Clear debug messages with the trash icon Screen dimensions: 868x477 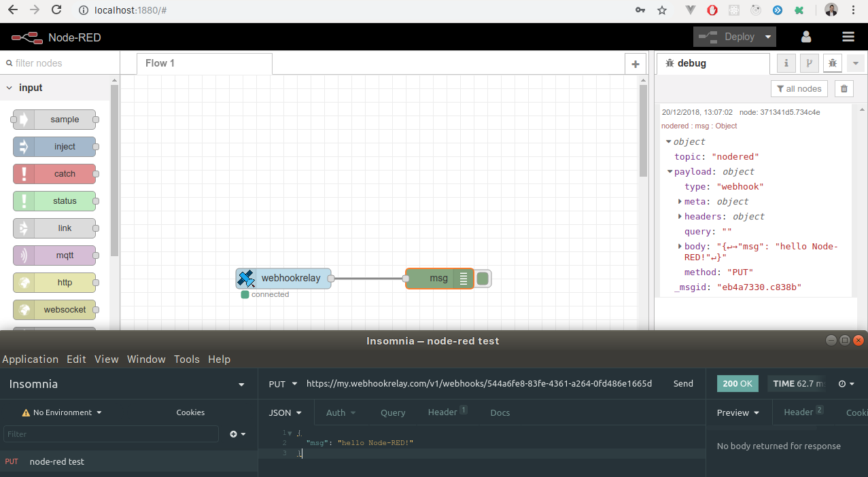click(x=844, y=88)
